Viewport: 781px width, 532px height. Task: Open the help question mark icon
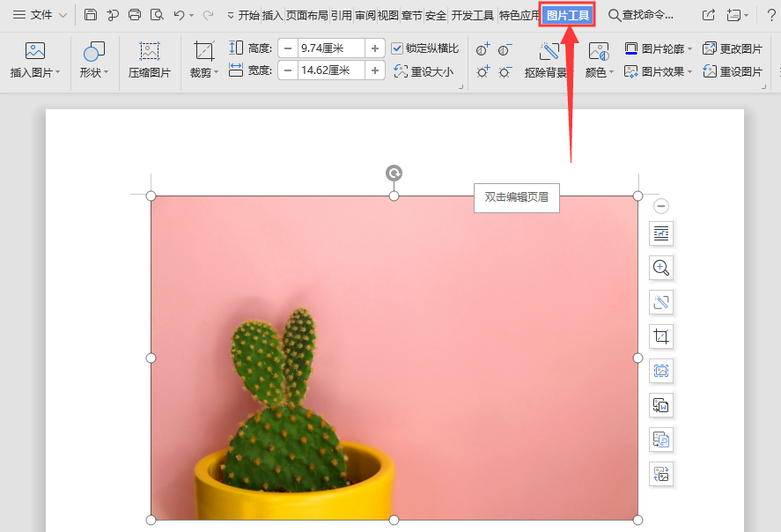(x=771, y=16)
